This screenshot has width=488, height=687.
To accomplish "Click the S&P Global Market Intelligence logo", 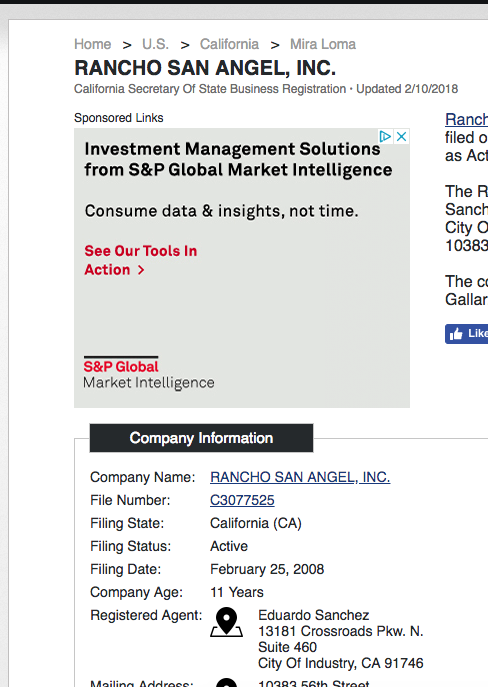I will (x=149, y=374).
